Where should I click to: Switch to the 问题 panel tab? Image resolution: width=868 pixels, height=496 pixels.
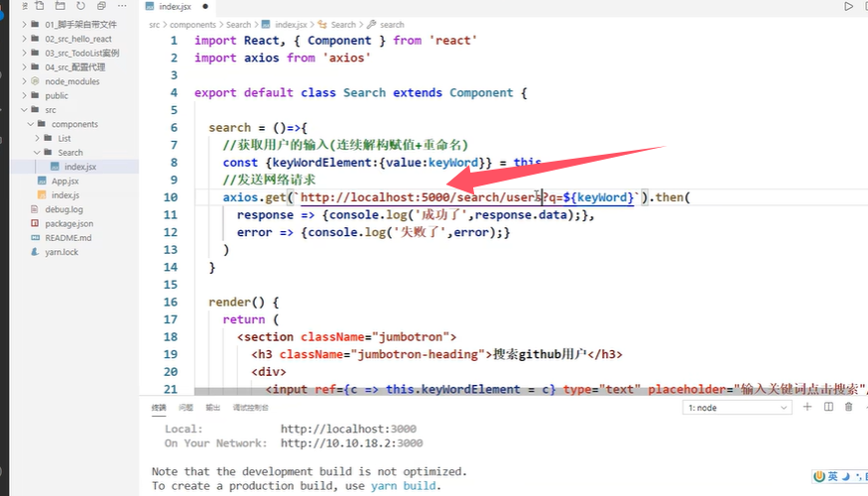tap(186, 408)
